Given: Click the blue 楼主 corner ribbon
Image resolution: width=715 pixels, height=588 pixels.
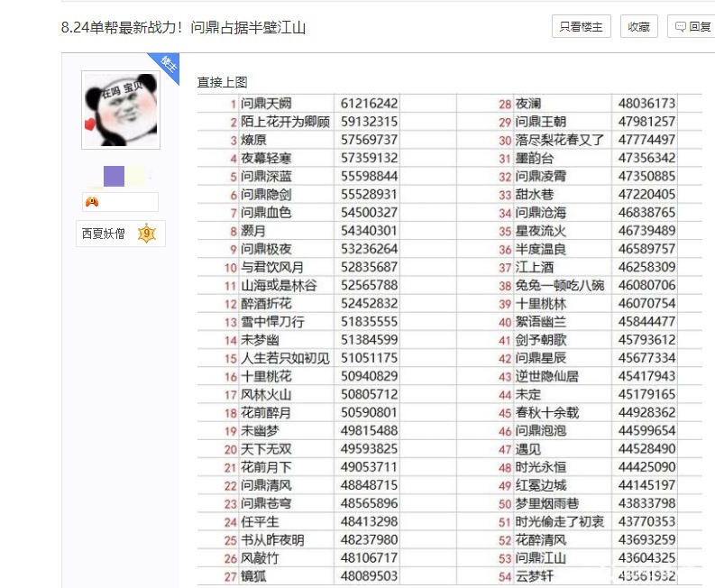Looking at the screenshot, I should [x=167, y=66].
